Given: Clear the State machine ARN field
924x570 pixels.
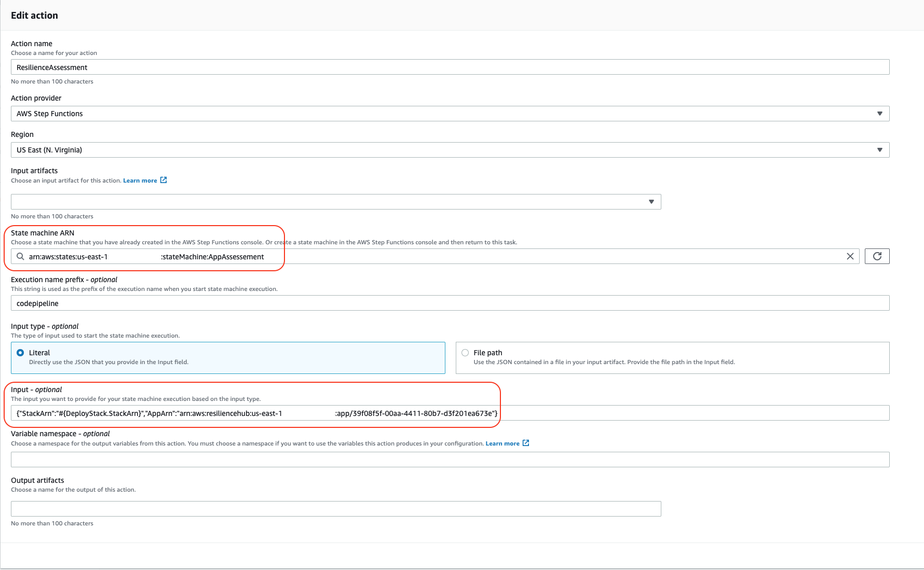Looking at the screenshot, I should [x=850, y=256].
